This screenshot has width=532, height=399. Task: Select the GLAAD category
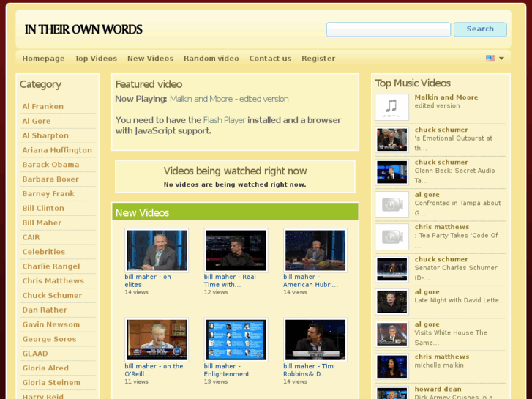(x=35, y=354)
